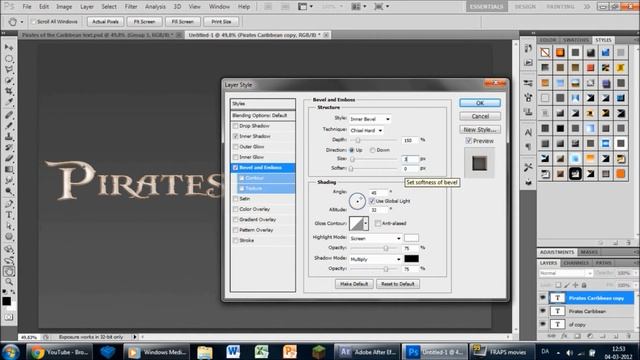Enable the Satin effect checkbox
Screen dimensions: 640x360
coord(236,199)
